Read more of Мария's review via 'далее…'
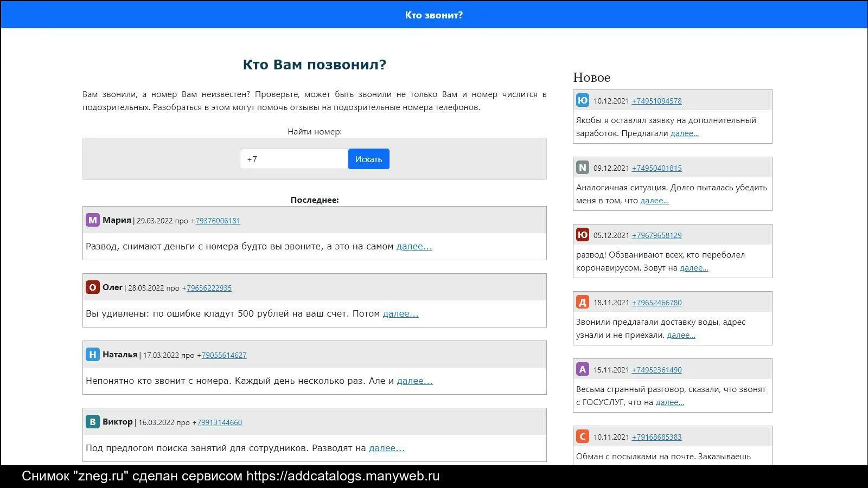868x488 pixels. click(414, 246)
